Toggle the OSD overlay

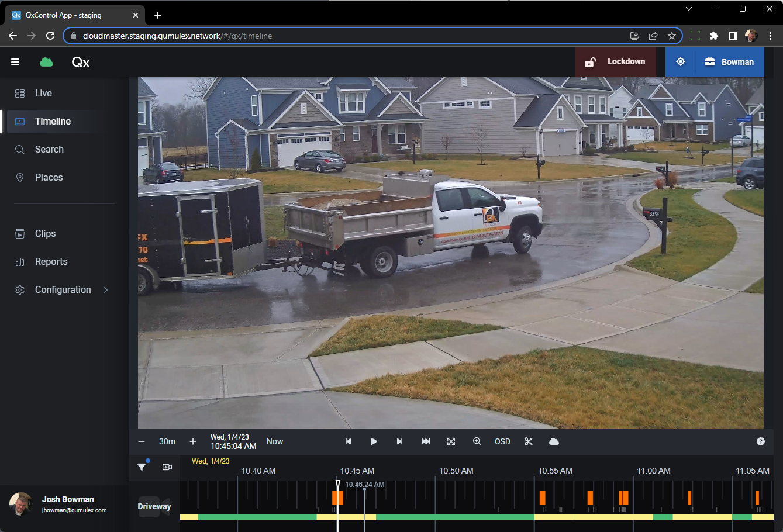click(x=502, y=441)
